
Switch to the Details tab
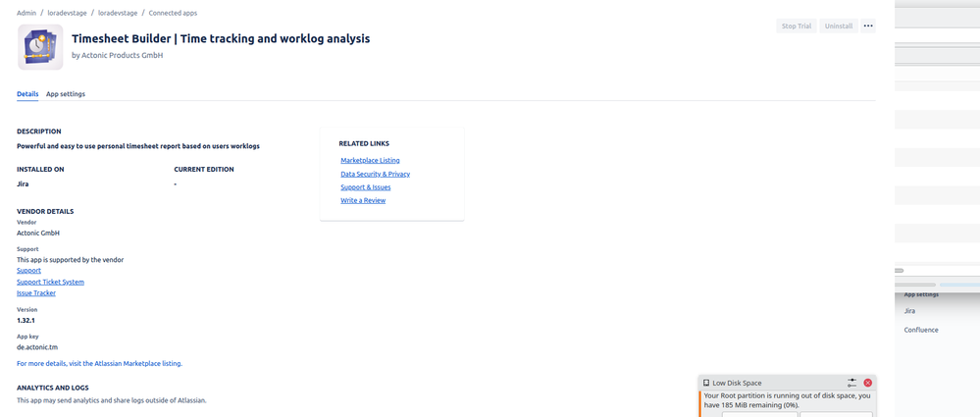pos(27,94)
